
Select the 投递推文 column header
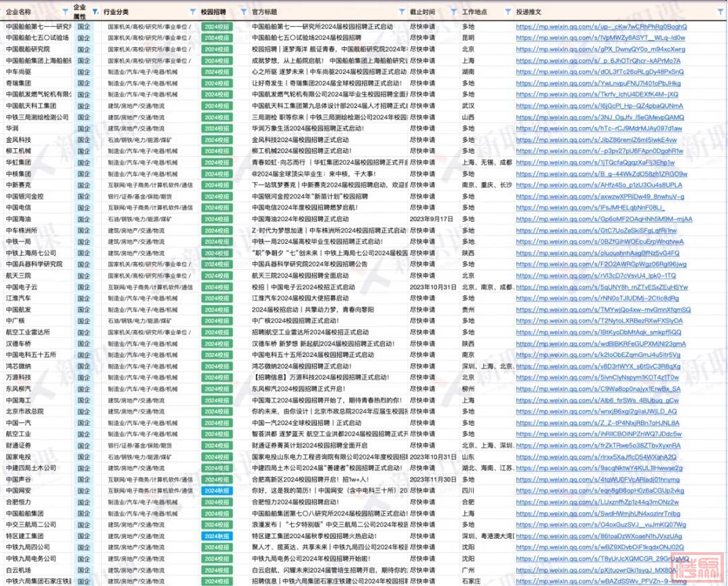pos(529,11)
